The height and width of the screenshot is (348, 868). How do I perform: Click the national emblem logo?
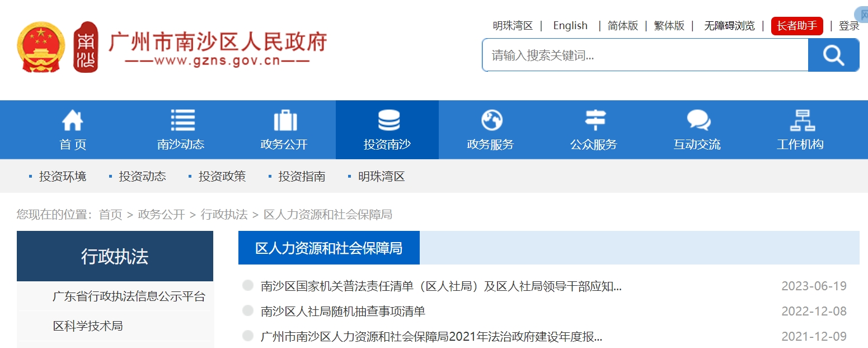point(41,47)
